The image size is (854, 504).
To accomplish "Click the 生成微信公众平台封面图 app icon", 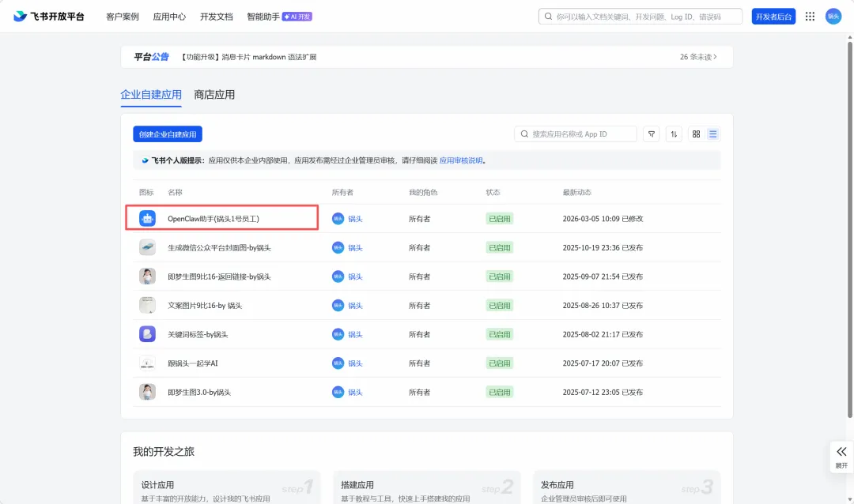I will pos(147,247).
